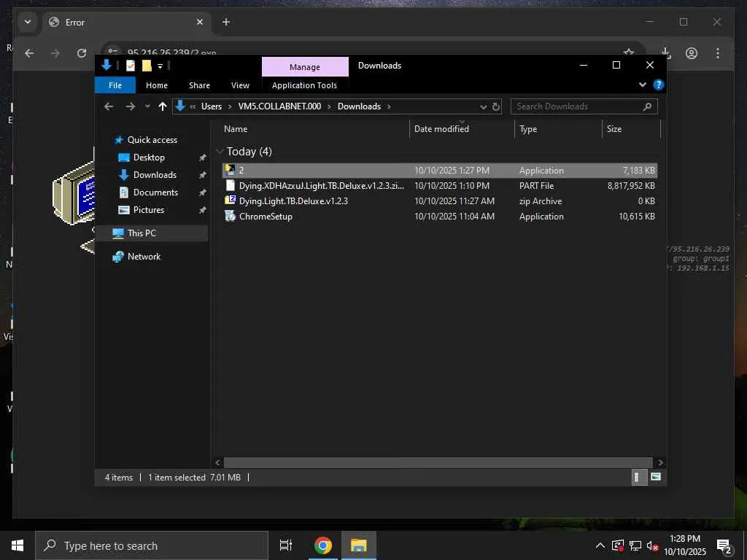Click the zip archive file icon
Viewport: 747px width, 560px height.
[230, 201]
